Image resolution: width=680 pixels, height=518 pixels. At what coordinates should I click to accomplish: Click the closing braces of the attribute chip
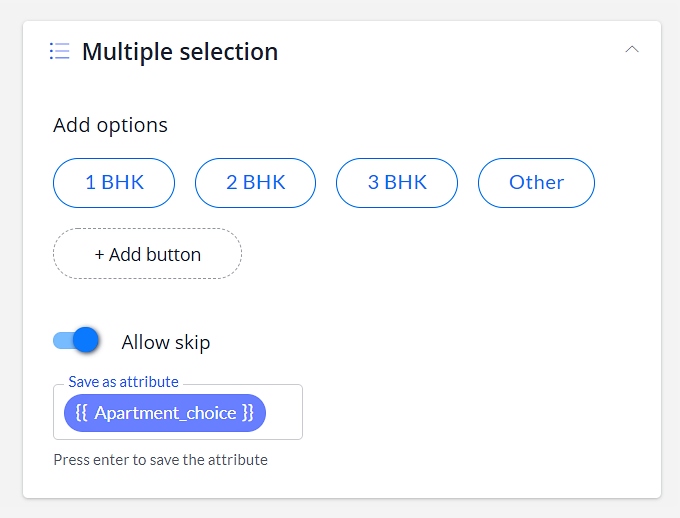coord(248,413)
